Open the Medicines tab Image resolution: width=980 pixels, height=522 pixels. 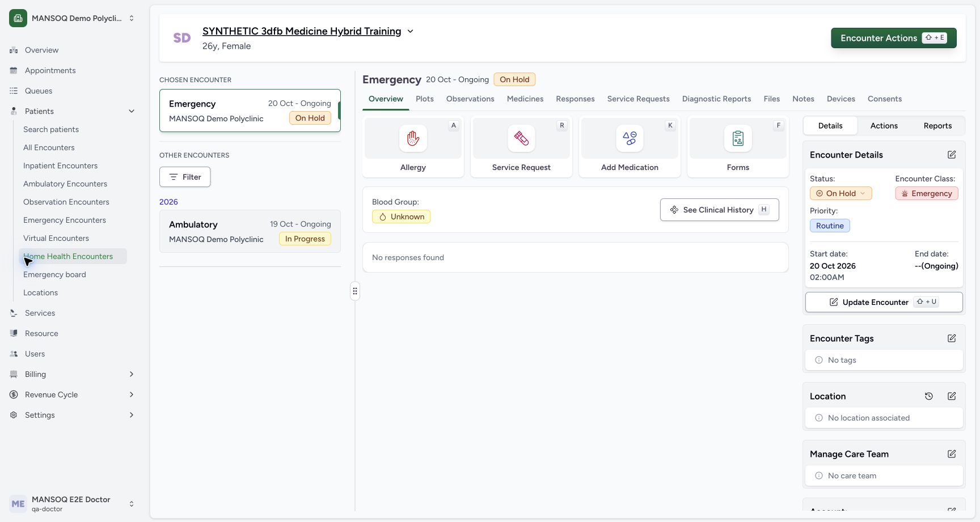click(x=525, y=99)
